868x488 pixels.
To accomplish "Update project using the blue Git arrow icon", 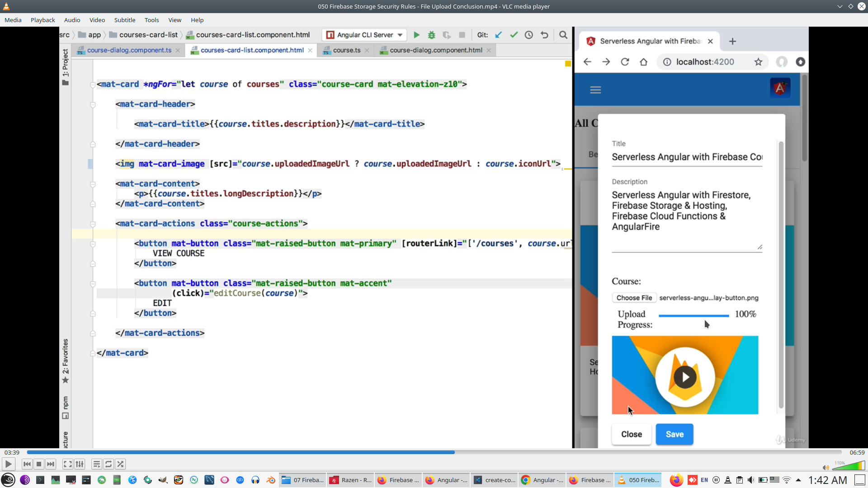I will click(499, 35).
